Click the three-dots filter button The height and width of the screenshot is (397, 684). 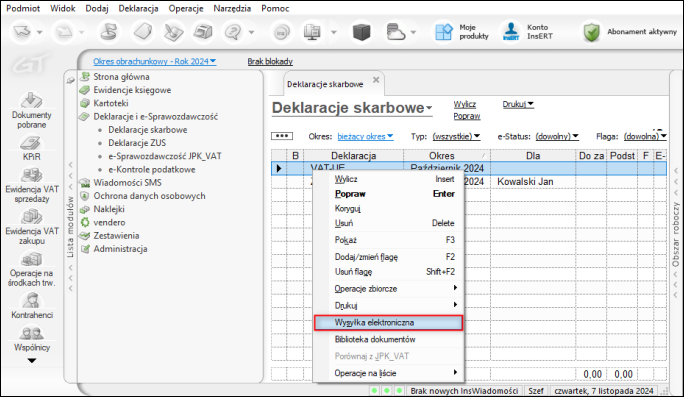point(282,136)
